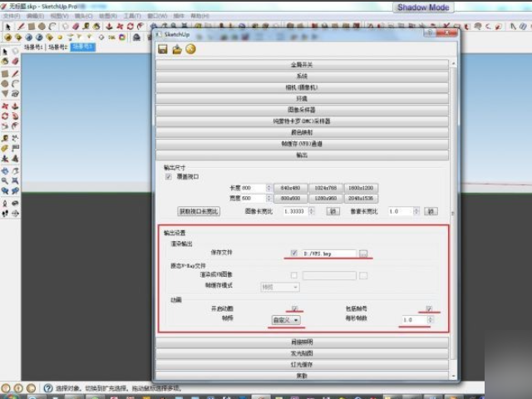The width and height of the screenshot is (532, 399).
Task: Click the 每秒帧数 stepper arrows
Action: (x=431, y=319)
